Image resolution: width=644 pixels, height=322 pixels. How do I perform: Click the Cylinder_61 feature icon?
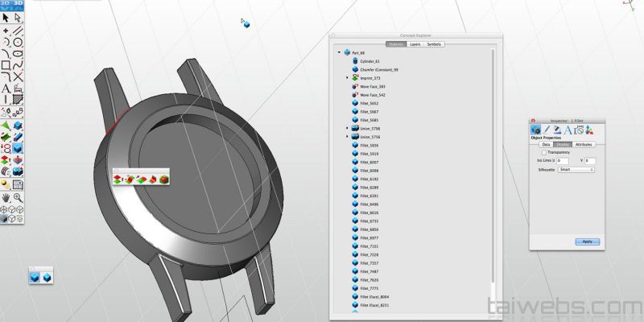[355, 61]
